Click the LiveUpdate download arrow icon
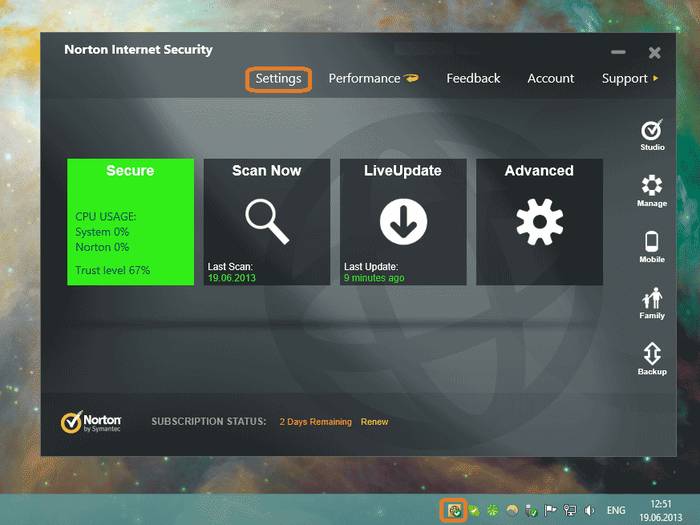700x525 pixels. tap(403, 222)
